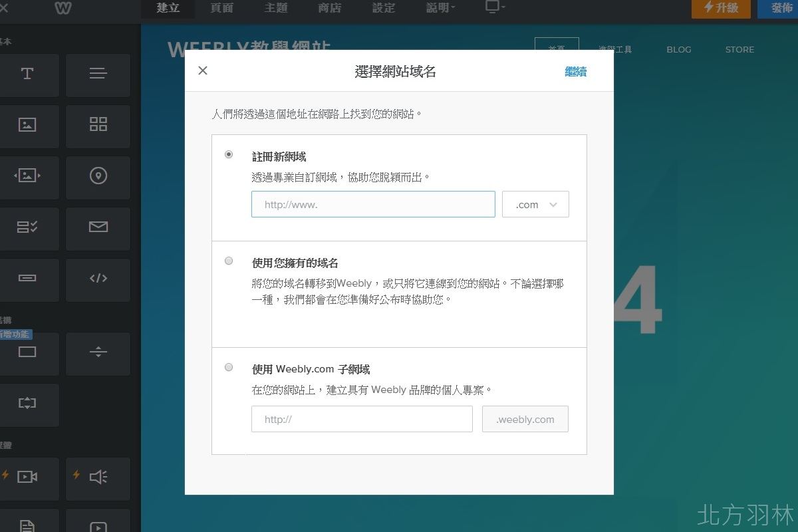Close the domain selection dialog
This screenshot has height=532, width=798.
point(203,70)
